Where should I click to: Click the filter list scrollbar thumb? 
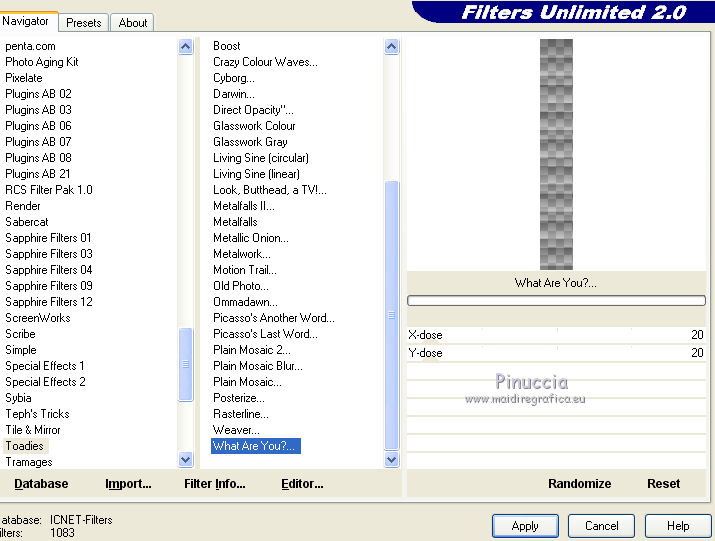[x=392, y=315]
